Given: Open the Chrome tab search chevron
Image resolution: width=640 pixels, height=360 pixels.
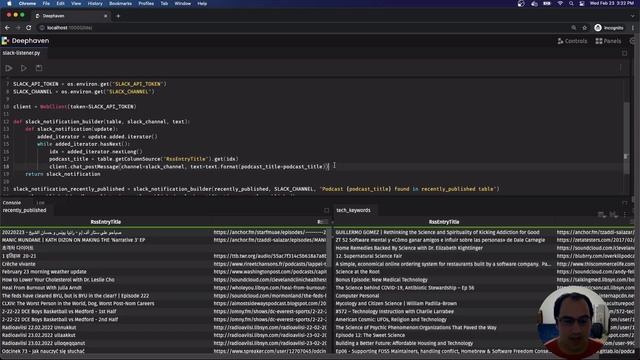Looking at the screenshot, I should pyautogui.click(x=633, y=16).
